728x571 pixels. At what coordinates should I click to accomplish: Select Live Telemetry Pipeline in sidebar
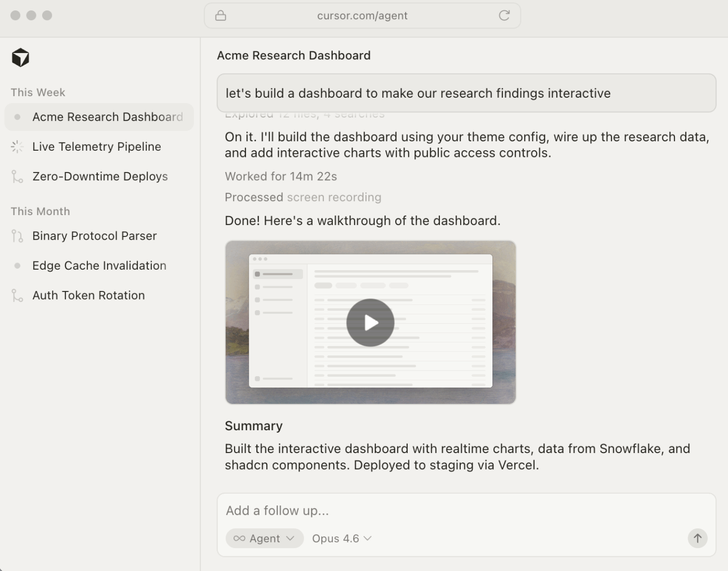coord(97,147)
